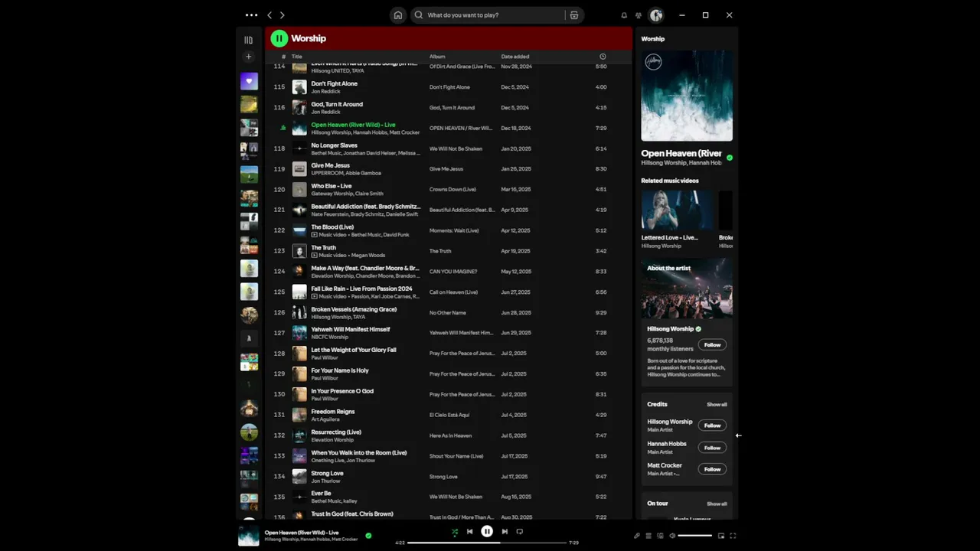Select God, Turn It Around track
Viewport: 980px width, 551px height.
coord(449,108)
